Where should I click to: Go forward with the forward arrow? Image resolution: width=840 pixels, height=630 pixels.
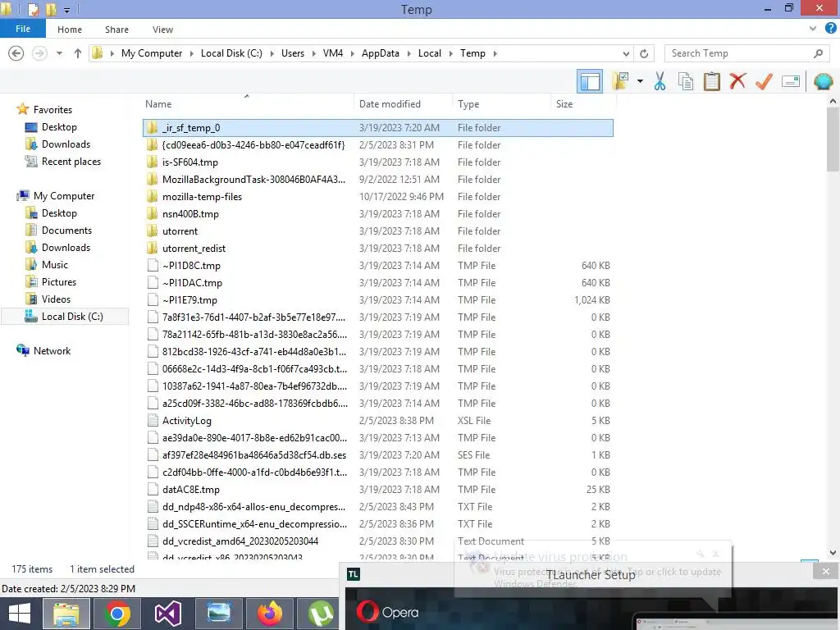39,53
